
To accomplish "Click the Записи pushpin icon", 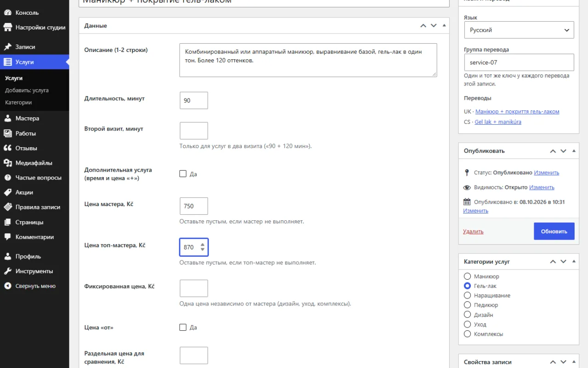I will point(8,47).
